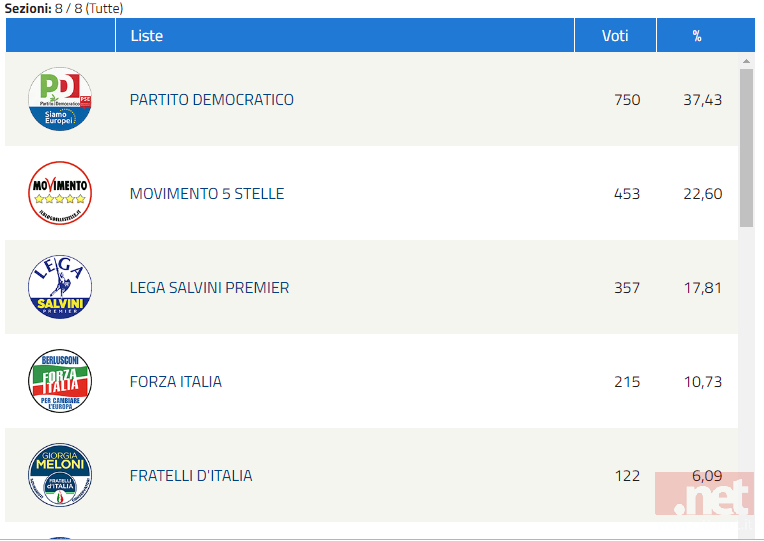Select the Giorgia Meloni Fratelli d'Italia logo
Viewport: 764px width, 541px height.
(60, 475)
